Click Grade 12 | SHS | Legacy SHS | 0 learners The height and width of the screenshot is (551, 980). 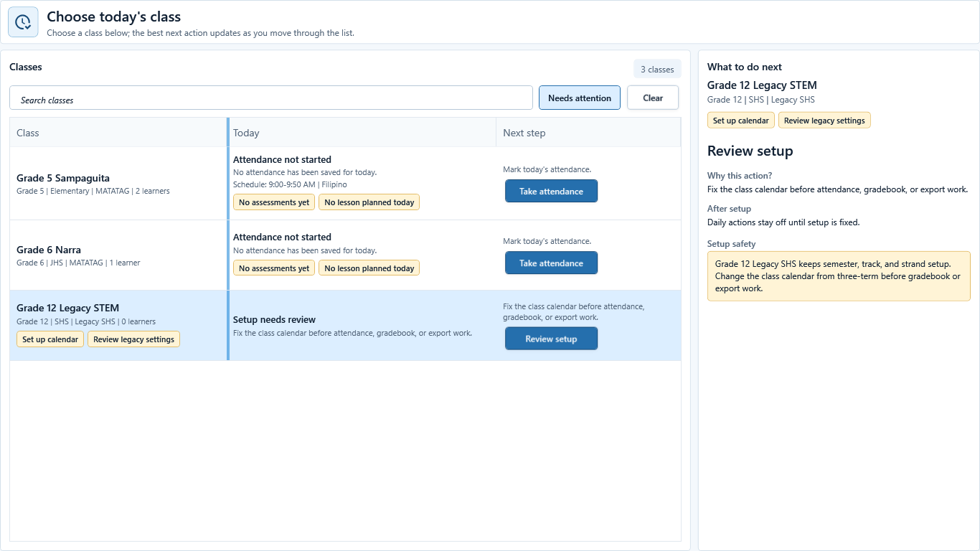(86, 321)
